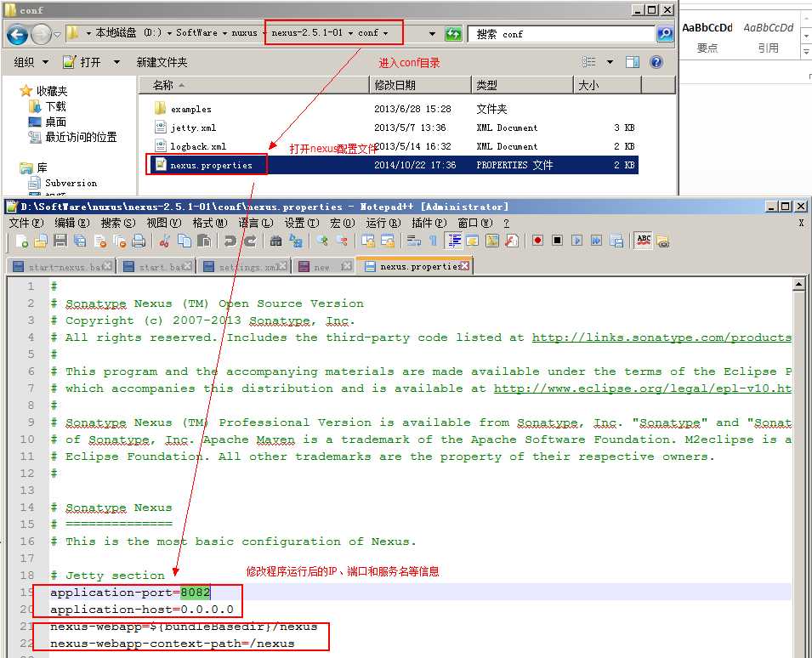Click the Open file toolbar icon
This screenshot has height=658, width=812.
click(x=41, y=241)
